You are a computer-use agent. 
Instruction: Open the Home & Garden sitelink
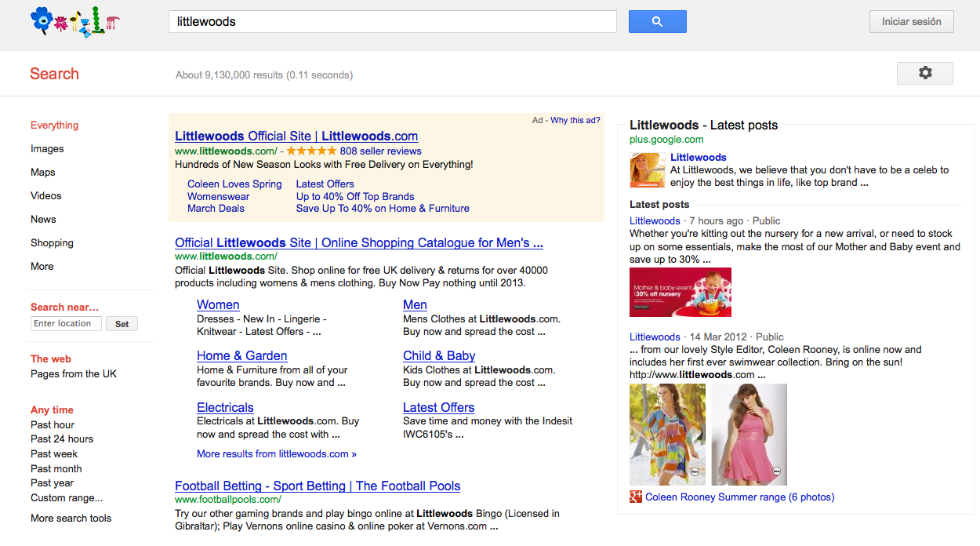pyautogui.click(x=242, y=355)
